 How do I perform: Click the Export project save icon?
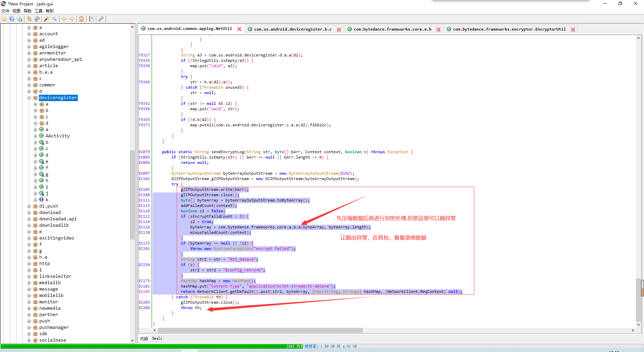click(19, 19)
